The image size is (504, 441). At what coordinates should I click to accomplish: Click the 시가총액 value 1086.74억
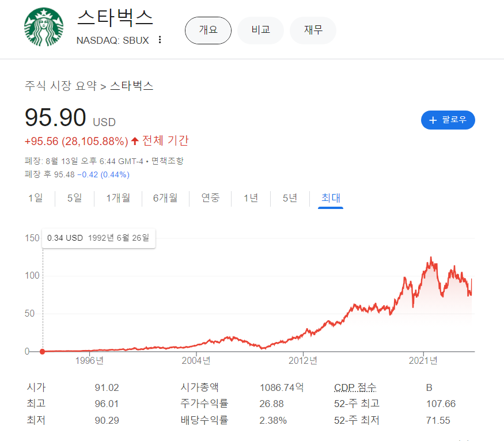282,387
